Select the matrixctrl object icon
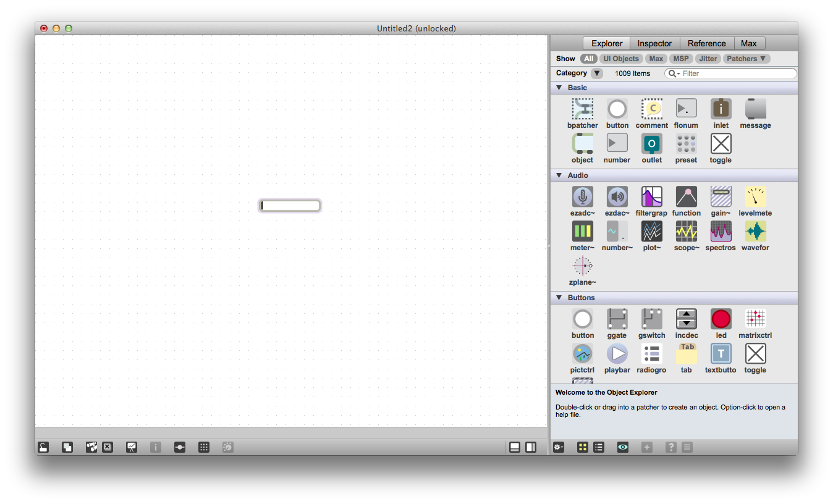 tap(755, 319)
